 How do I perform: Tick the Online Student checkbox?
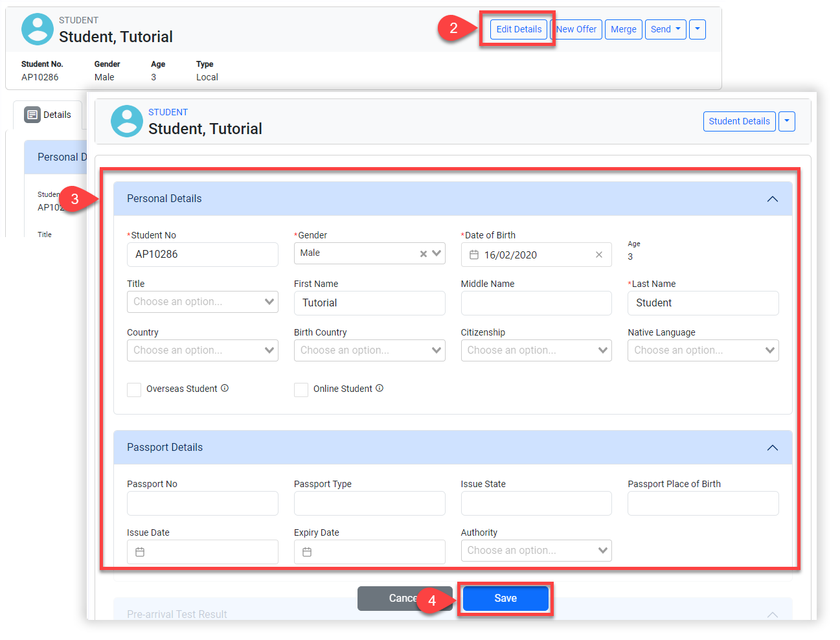tap(301, 389)
